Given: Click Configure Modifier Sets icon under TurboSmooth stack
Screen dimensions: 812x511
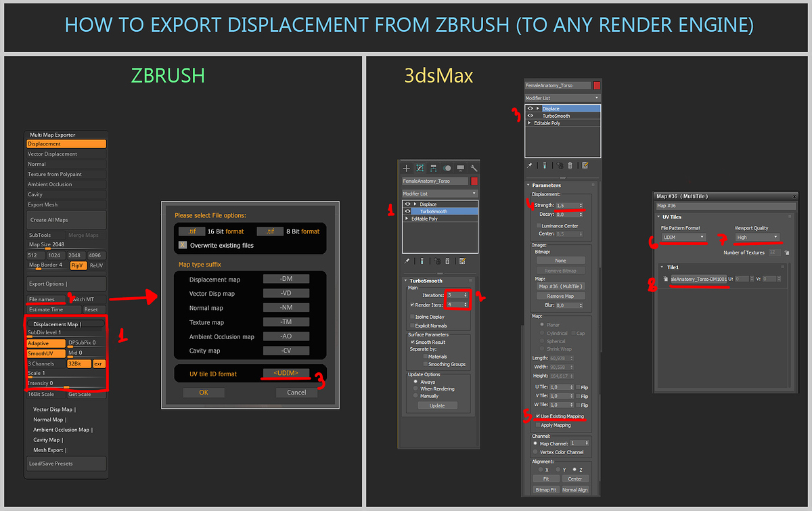Looking at the screenshot, I should [x=462, y=261].
